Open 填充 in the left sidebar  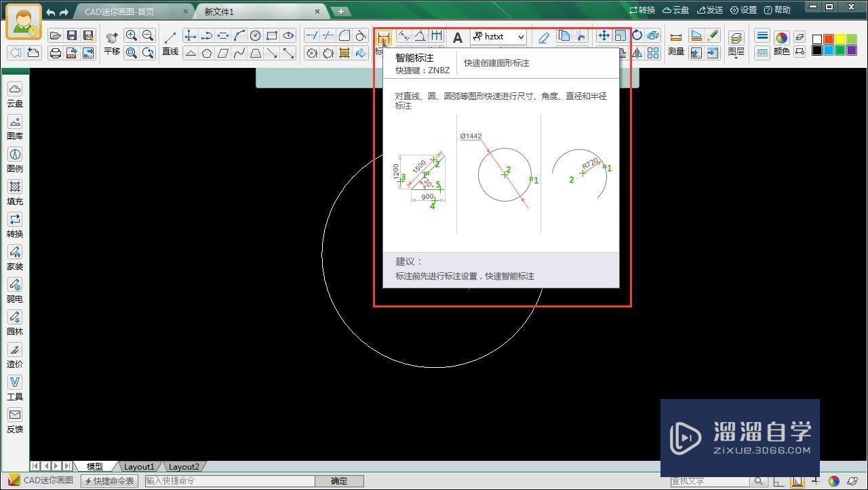click(x=15, y=193)
